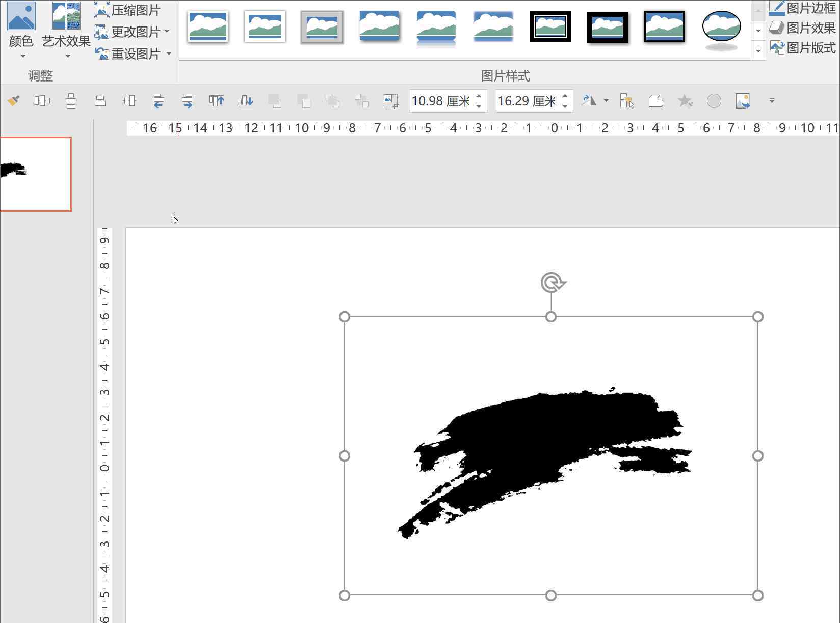Apply the gray metal frame picture style
The image size is (840, 623).
(x=322, y=26)
